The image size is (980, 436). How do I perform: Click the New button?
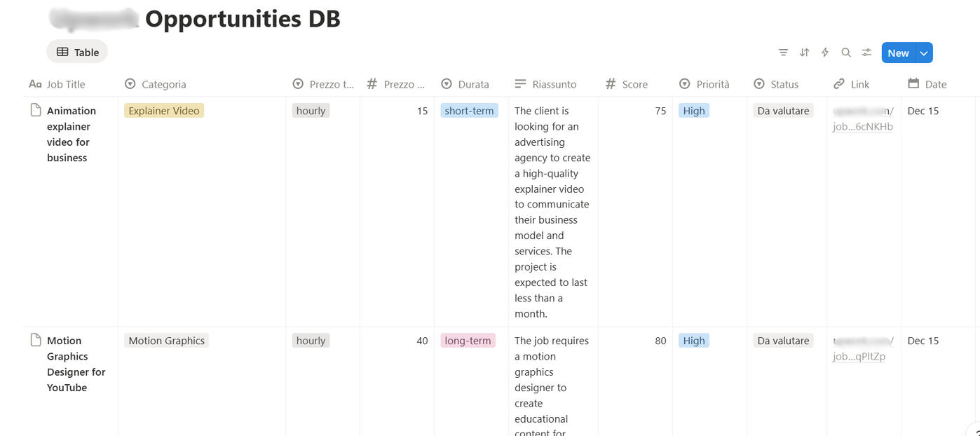click(898, 53)
